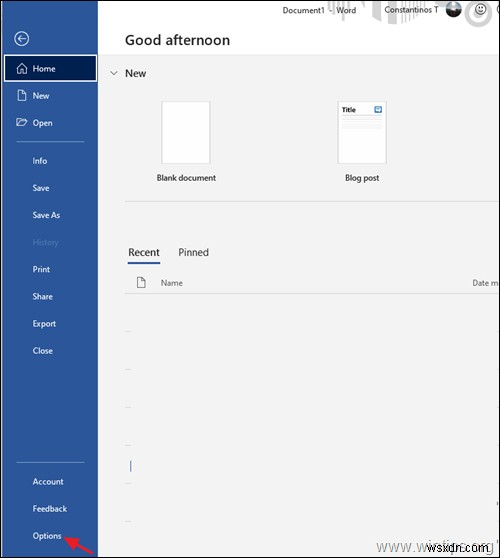Click the house icon beside Home
Screen dimensions: 500x558
click(x=22, y=68)
